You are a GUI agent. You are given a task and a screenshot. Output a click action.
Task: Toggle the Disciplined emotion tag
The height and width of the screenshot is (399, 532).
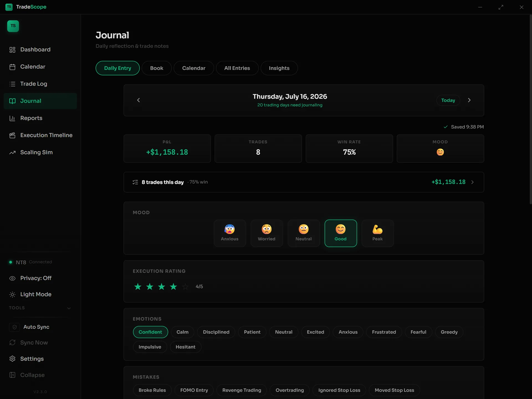tap(216, 332)
